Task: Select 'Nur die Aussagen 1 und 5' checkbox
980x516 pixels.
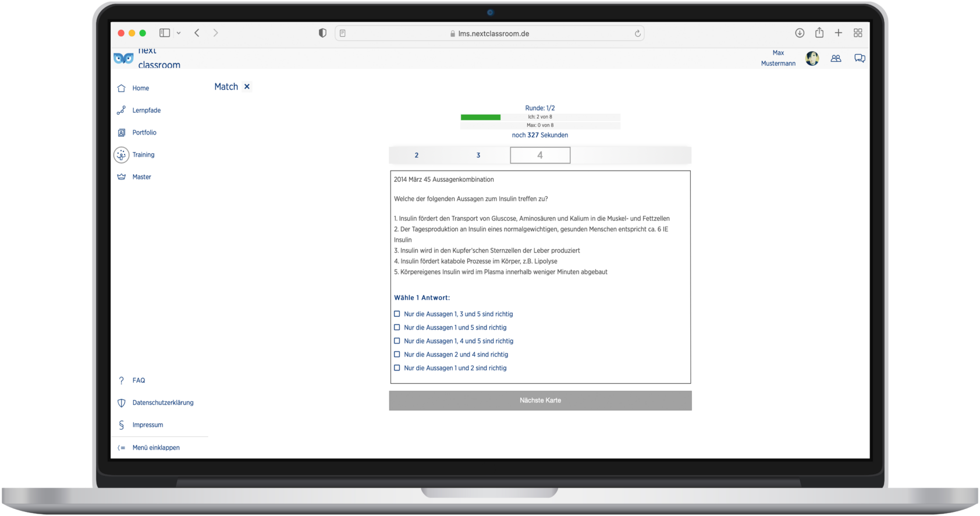Action: point(397,327)
